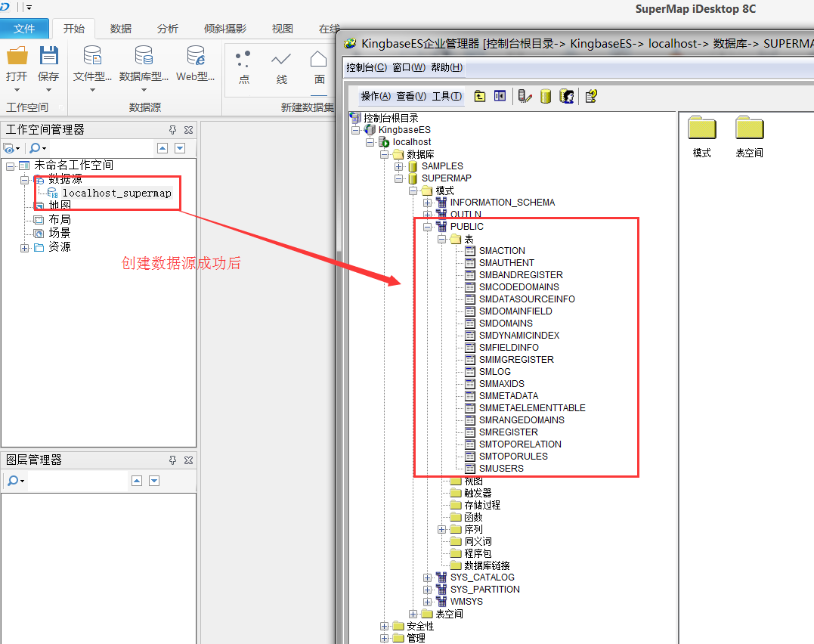814x644 pixels.
Task: Expand the SYS_CATALOG schema node
Action: click(427, 578)
